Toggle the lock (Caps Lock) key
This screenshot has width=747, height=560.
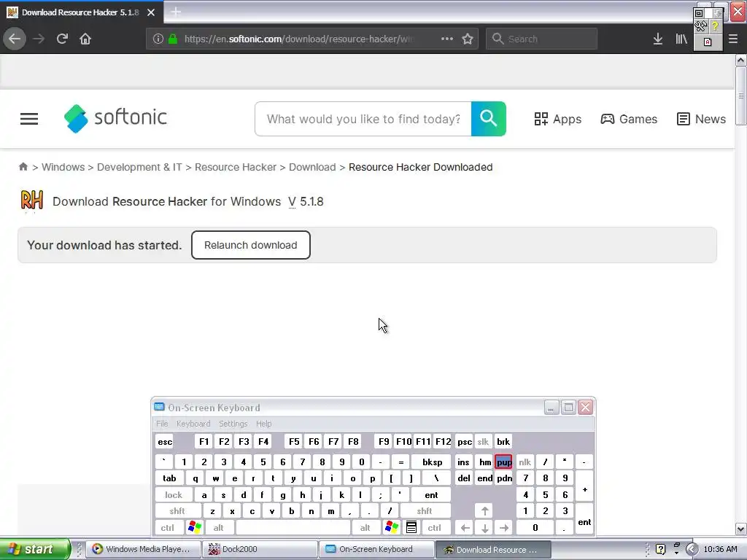(x=174, y=495)
